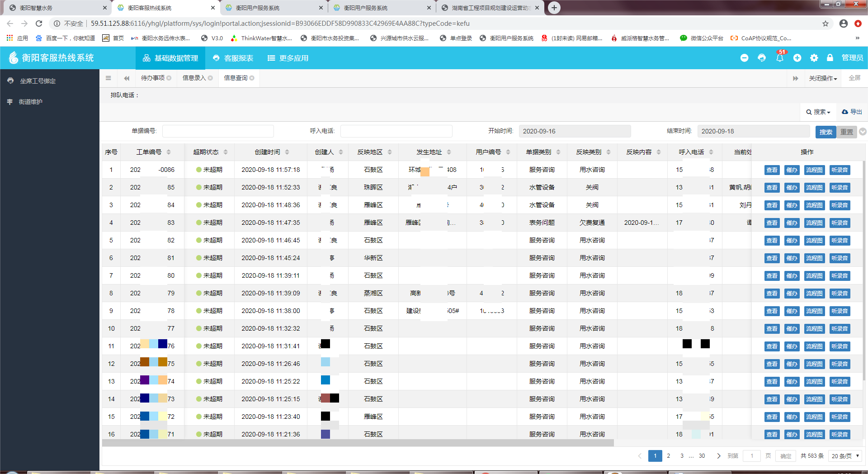Open the 客服报表 menu
The image size is (868, 474).
(233, 58)
